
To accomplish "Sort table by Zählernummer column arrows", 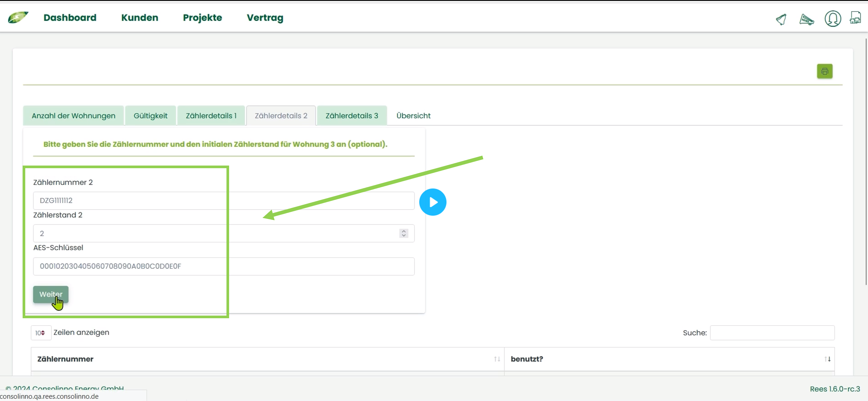I will point(497,359).
